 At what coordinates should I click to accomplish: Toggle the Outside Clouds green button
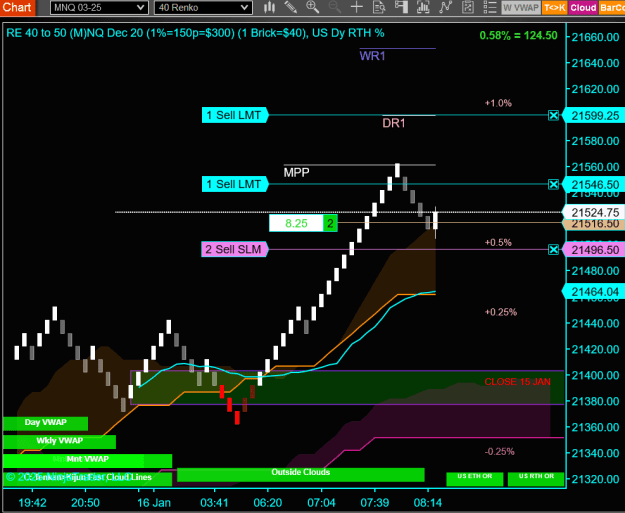coord(301,474)
